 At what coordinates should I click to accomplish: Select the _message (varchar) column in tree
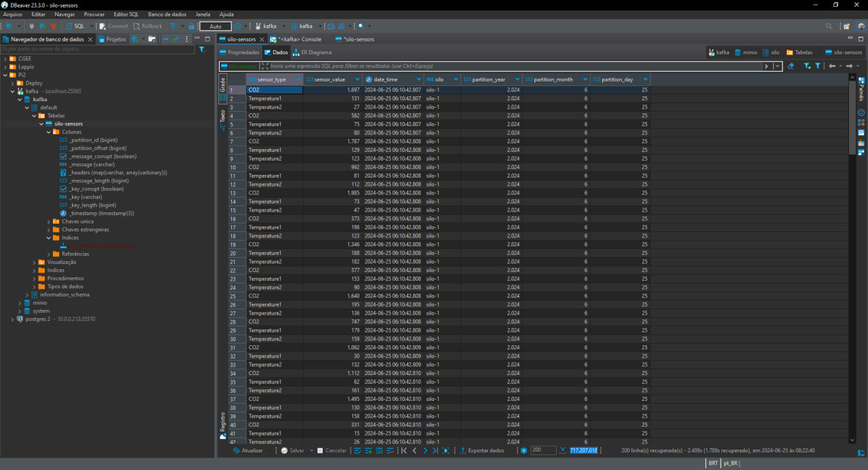pyautogui.click(x=91, y=165)
